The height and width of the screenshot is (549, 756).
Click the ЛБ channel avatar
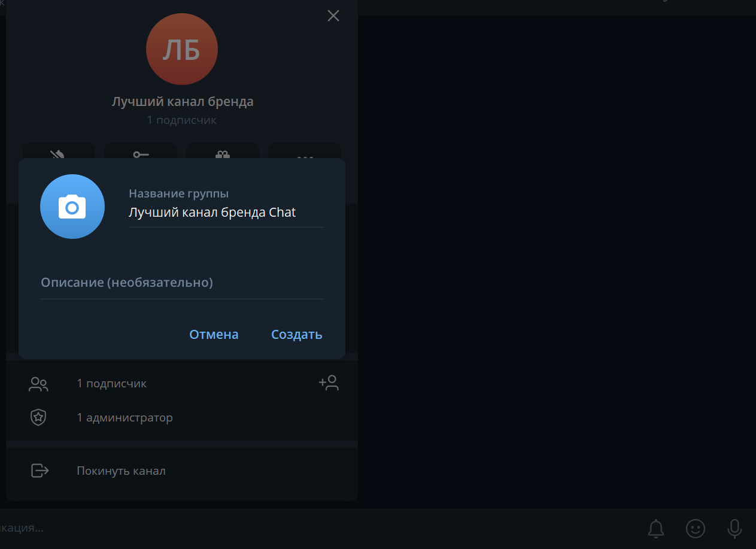[182, 49]
